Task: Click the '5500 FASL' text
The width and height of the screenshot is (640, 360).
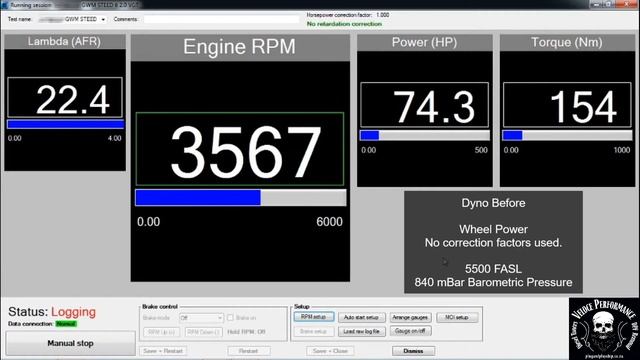Action: 493,269
